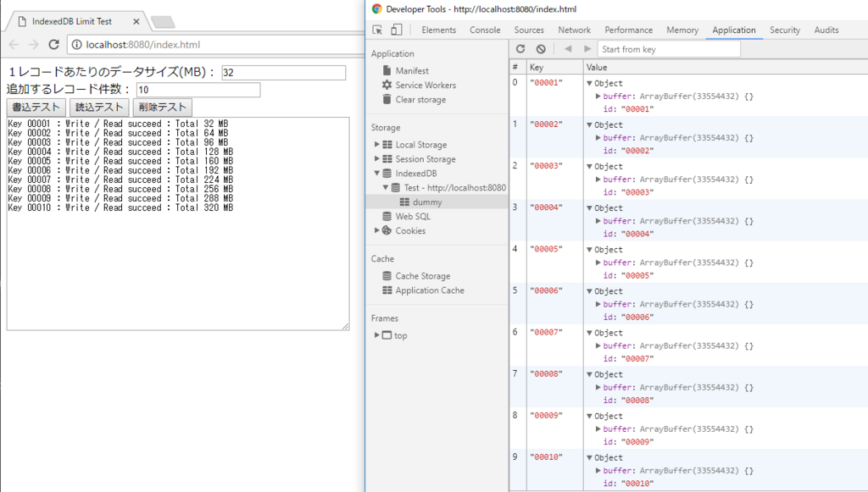Click log line Key 00001 Total 32 MB
Image resolution: width=868 pixels, height=492 pixels.
click(x=118, y=124)
